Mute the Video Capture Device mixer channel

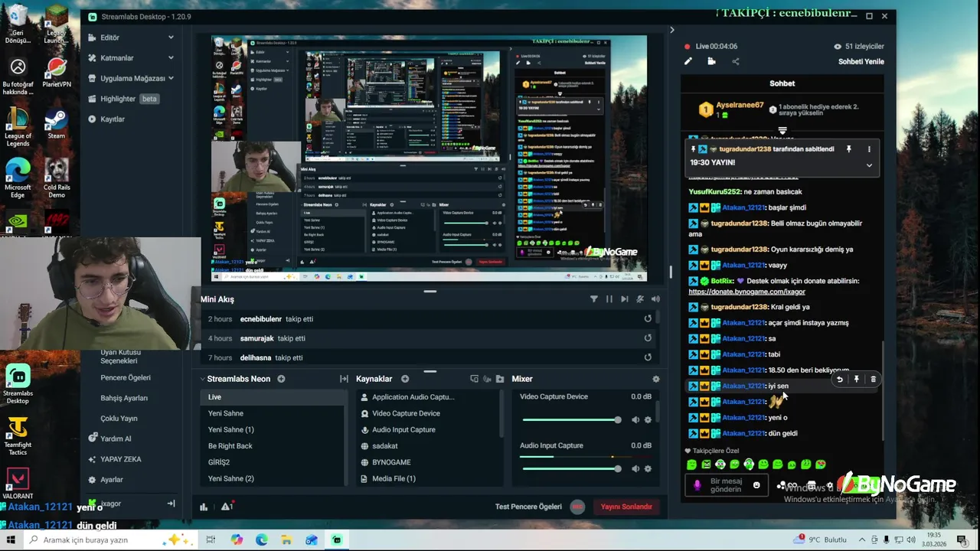(x=635, y=419)
